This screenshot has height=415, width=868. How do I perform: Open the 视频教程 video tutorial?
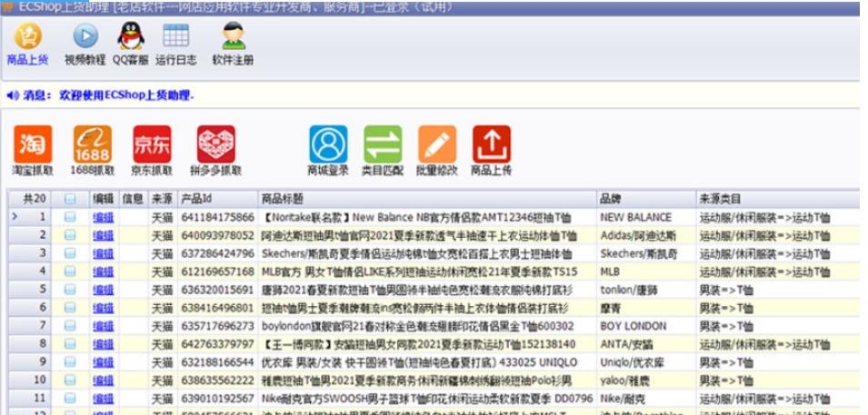tap(85, 44)
